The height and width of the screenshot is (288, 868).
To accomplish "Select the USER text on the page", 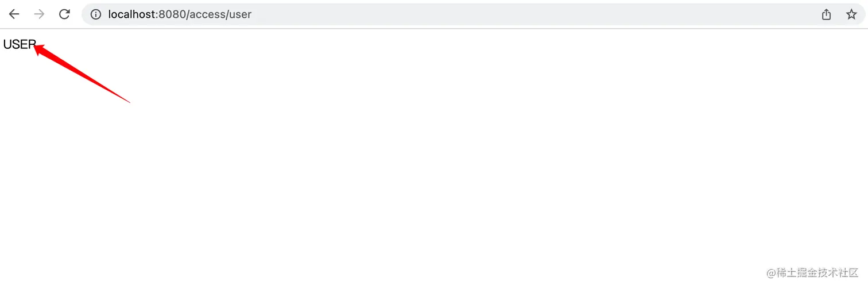I will click(20, 45).
